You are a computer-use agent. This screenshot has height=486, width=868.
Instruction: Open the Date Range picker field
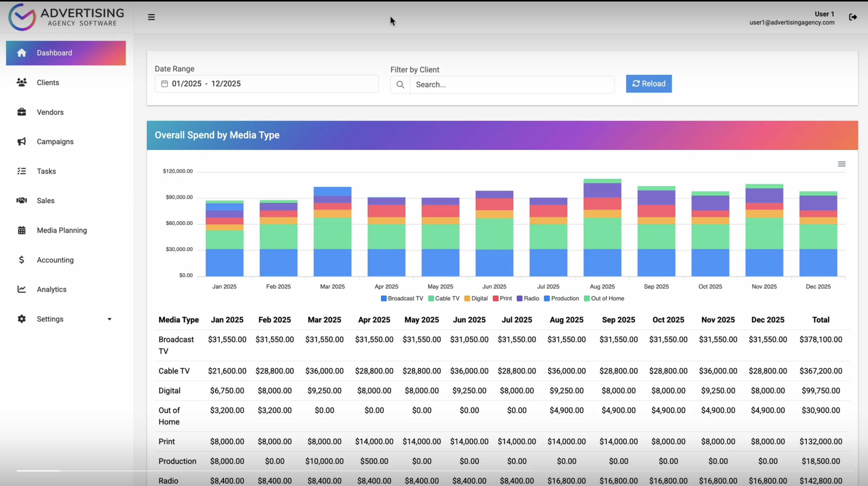267,84
